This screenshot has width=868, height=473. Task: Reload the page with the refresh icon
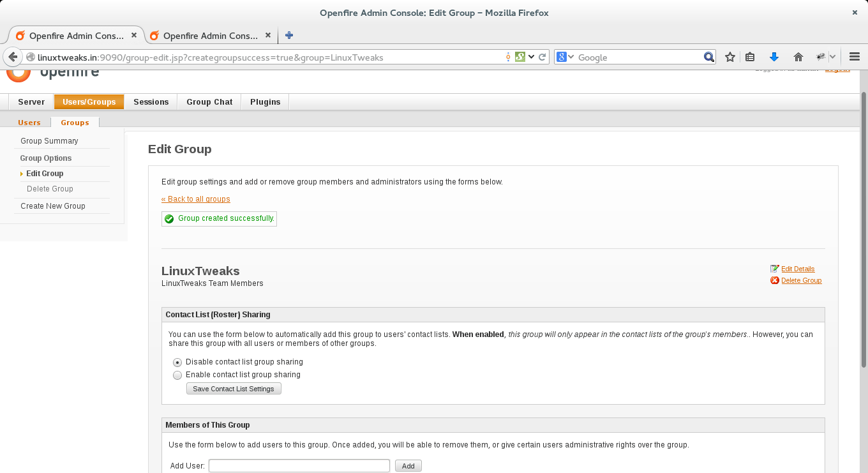[x=542, y=57]
